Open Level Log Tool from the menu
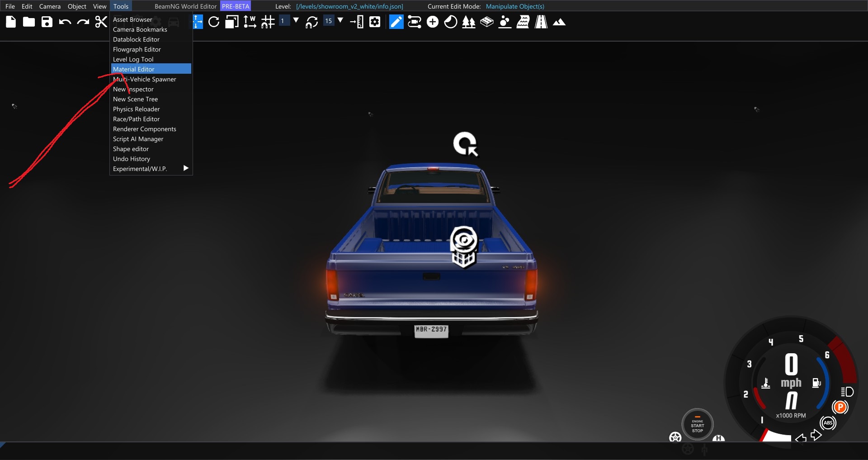 point(151,59)
